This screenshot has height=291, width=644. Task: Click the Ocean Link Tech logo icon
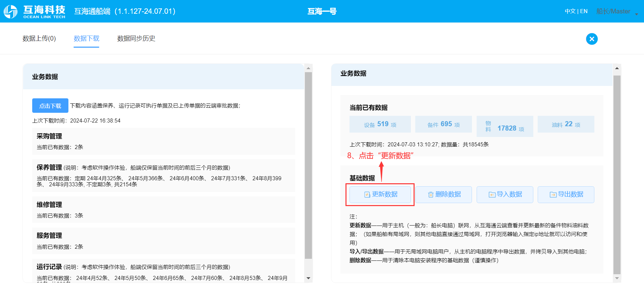(x=10, y=11)
